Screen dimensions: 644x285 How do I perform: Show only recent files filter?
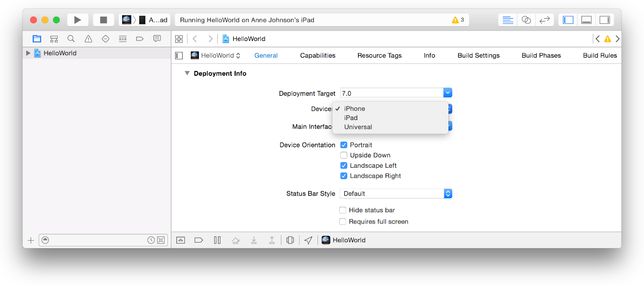pyautogui.click(x=151, y=240)
